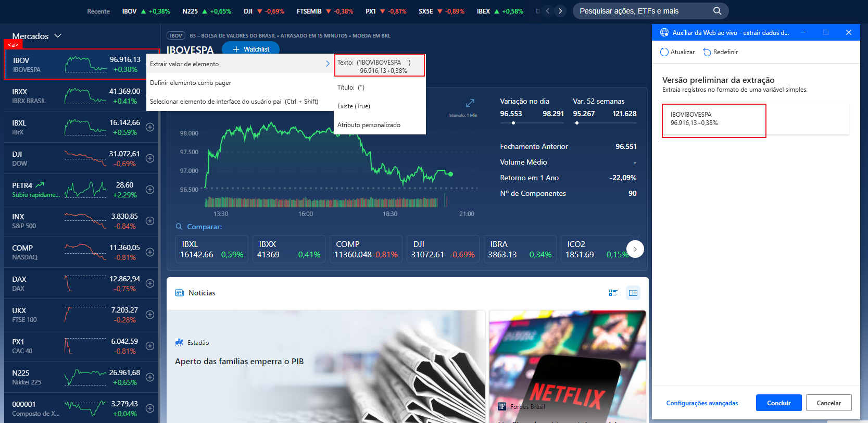The image size is (868, 423).
Task: Add DAX to watchlist plus icon
Action: pyautogui.click(x=150, y=283)
